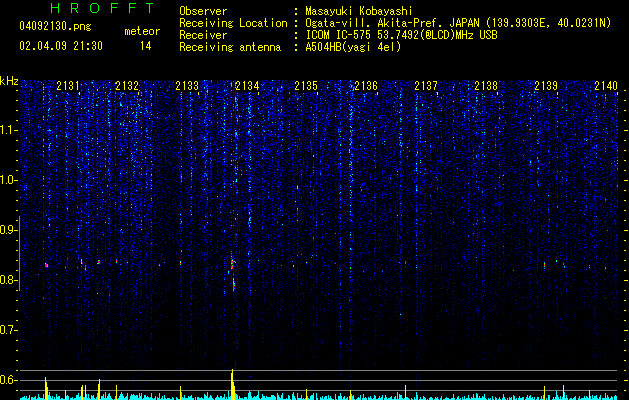Click the kHz axis unit label

coord(9,81)
